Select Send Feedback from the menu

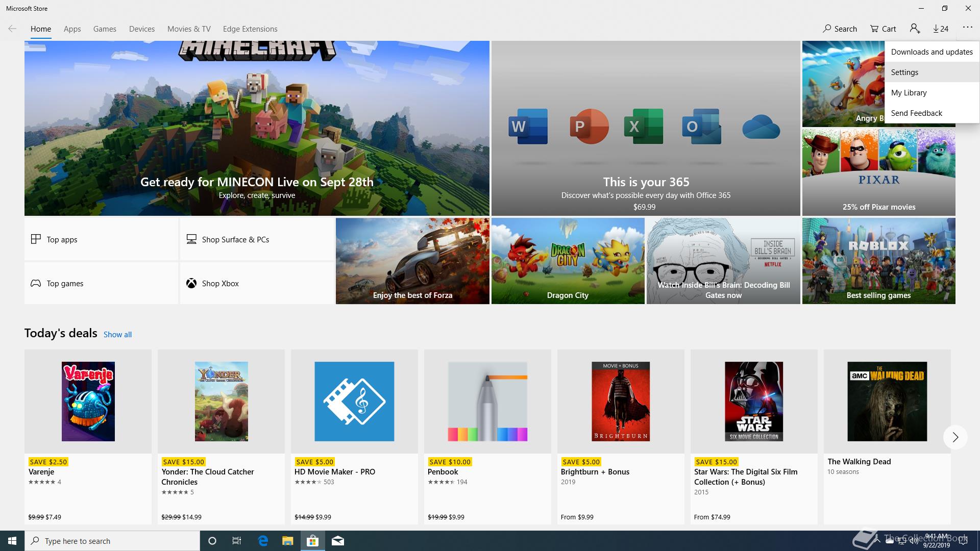932,113
